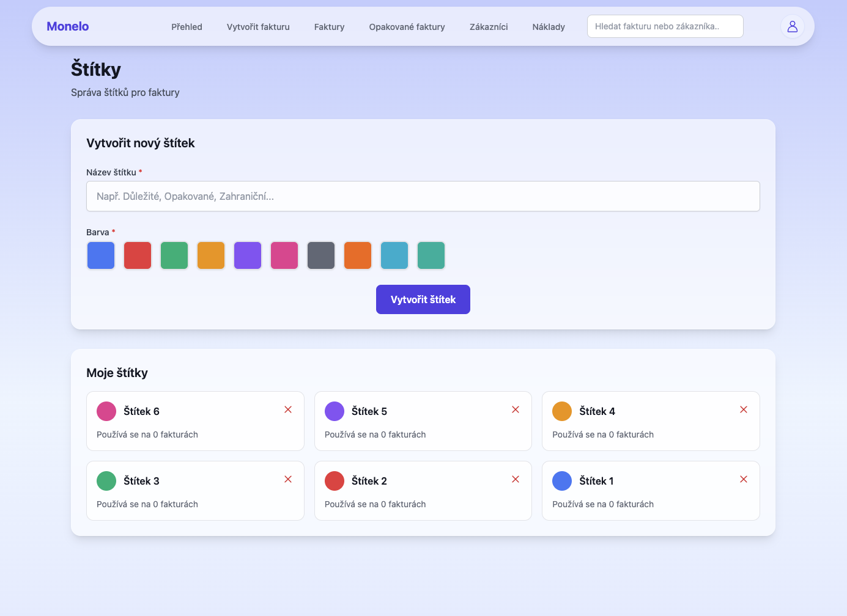Open the Náklady page
Viewport: 847px width, 616px height.
tap(548, 27)
